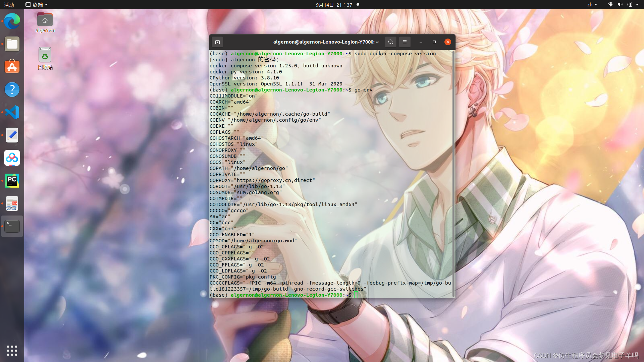Click the GOTOOLDIR path line

[x=283, y=204]
